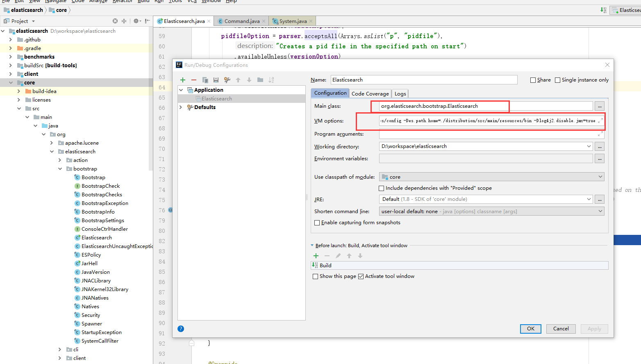The width and height of the screenshot is (641, 364).
Task: Click the move to folder icon
Action: point(260,80)
